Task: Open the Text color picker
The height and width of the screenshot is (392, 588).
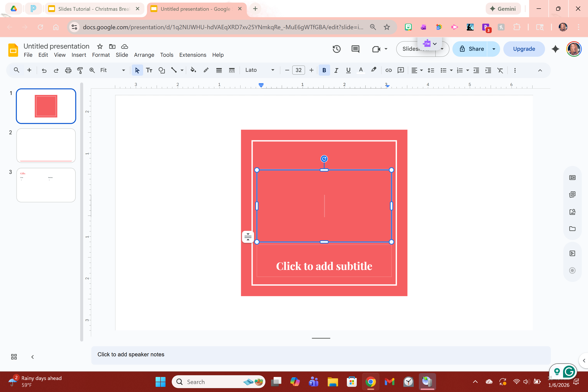Action: (x=361, y=70)
